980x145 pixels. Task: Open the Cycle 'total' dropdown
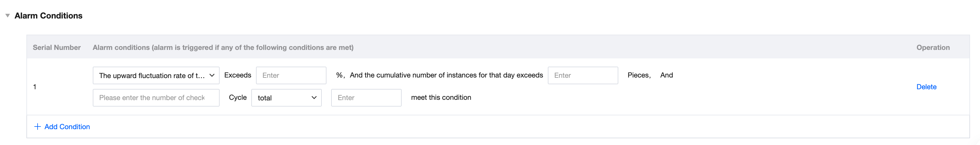(x=282, y=98)
